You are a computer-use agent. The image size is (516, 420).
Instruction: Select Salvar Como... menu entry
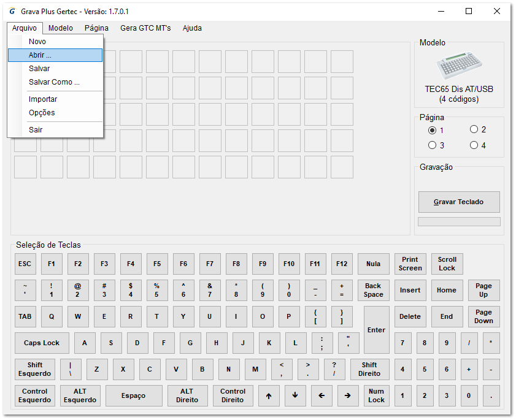(54, 82)
